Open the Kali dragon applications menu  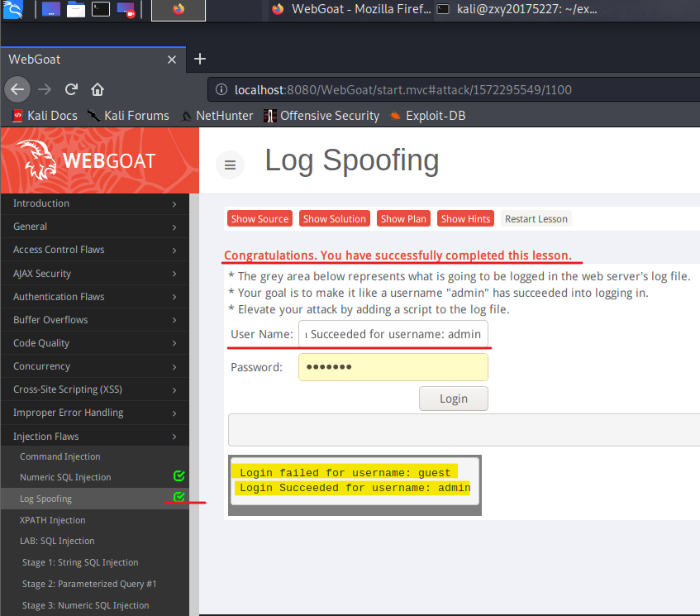point(12,10)
